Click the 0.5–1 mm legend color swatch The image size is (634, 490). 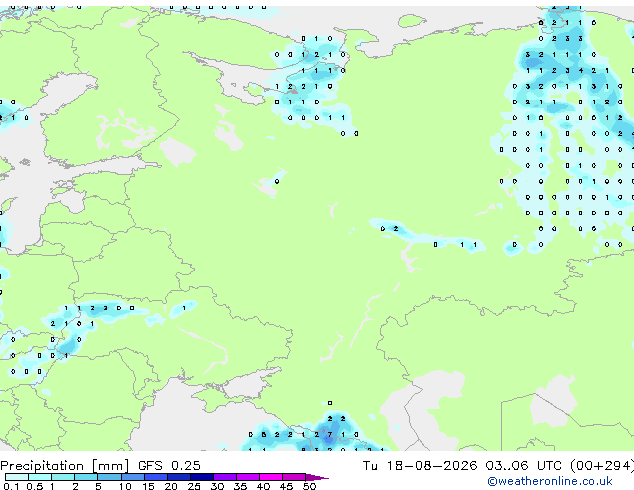(x=40, y=477)
